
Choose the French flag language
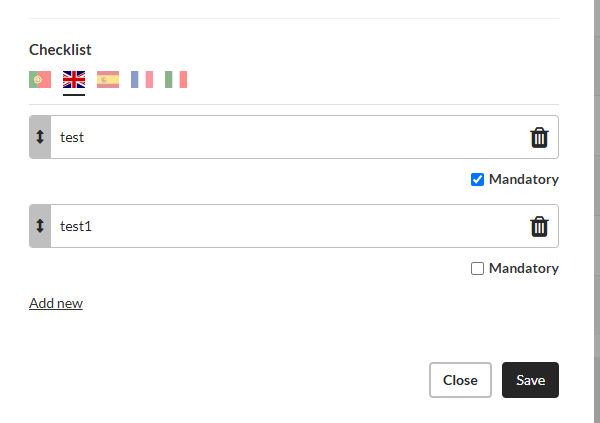(142, 80)
